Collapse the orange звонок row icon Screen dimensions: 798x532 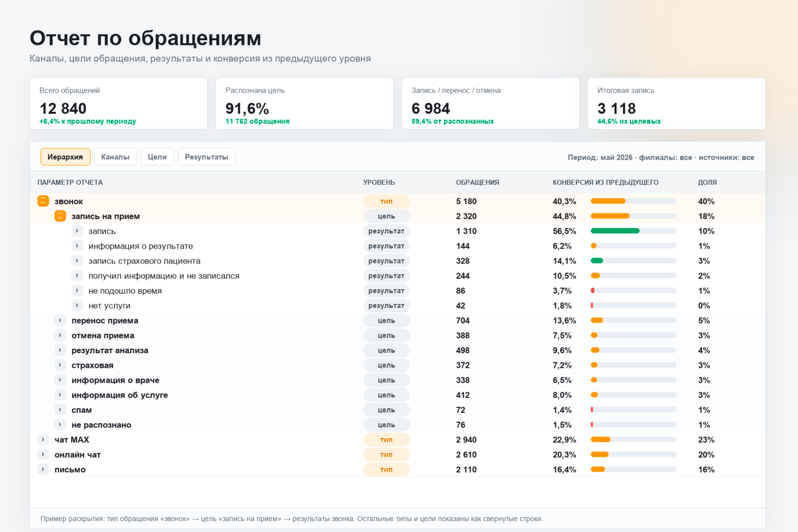(x=43, y=201)
